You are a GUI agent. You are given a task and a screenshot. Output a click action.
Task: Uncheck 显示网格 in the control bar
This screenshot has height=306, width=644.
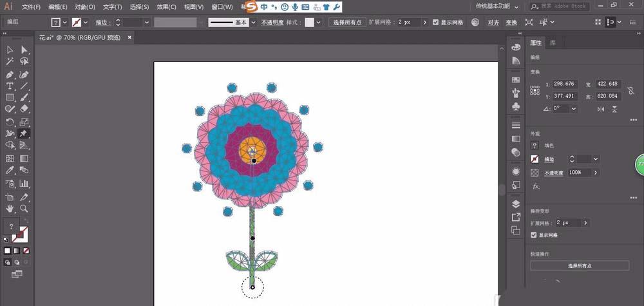point(436,22)
